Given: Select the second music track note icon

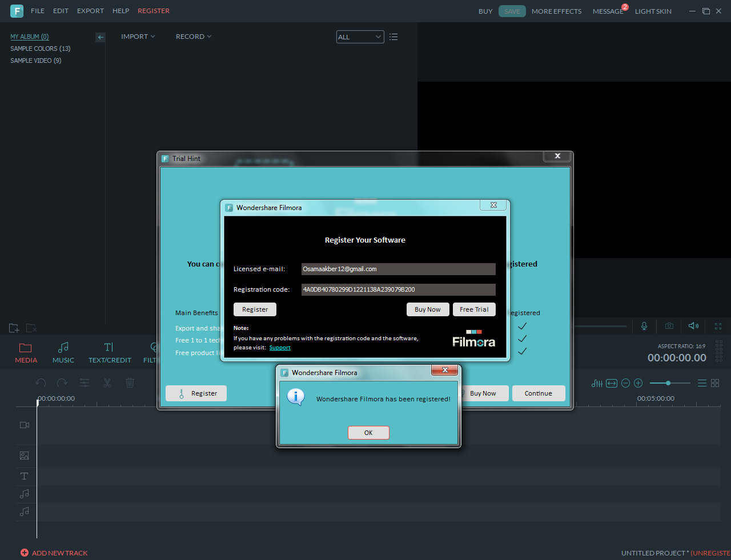Looking at the screenshot, I should pos(25,512).
